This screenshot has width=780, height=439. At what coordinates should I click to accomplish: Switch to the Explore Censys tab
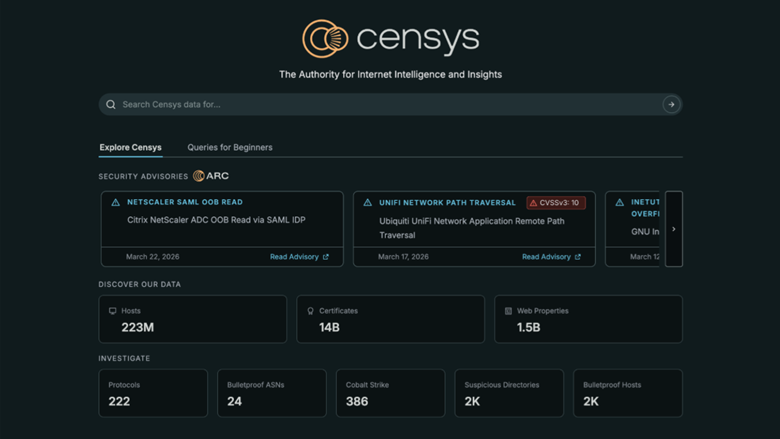click(130, 147)
